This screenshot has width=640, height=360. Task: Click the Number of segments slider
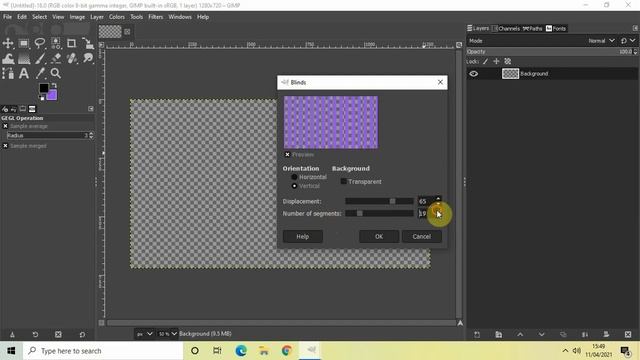tap(379, 213)
